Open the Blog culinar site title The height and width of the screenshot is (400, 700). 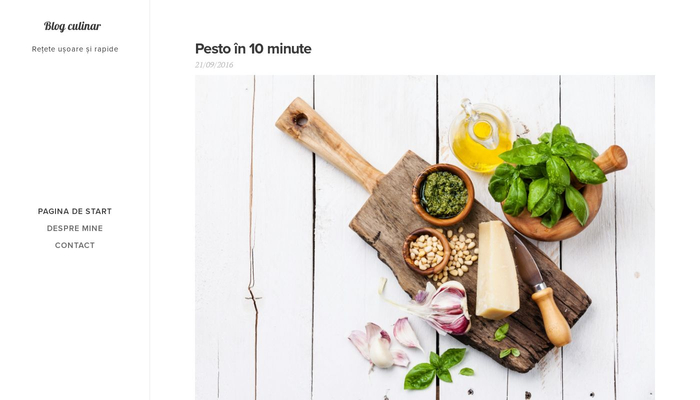coord(72,26)
